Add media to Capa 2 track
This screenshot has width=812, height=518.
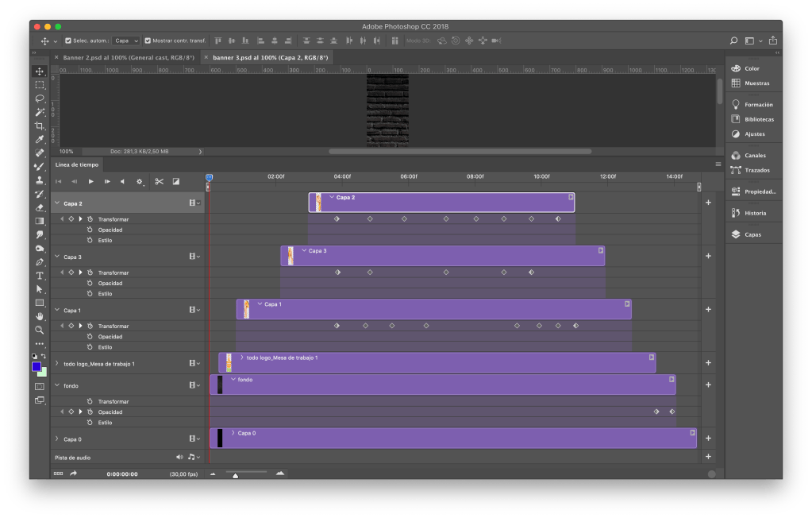coord(708,203)
